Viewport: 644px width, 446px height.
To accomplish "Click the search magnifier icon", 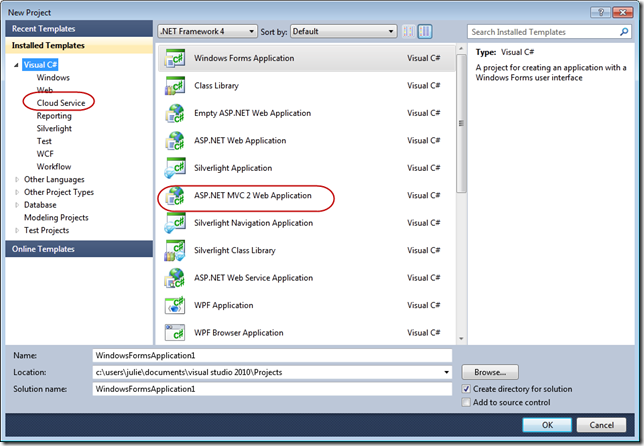I will tap(624, 32).
